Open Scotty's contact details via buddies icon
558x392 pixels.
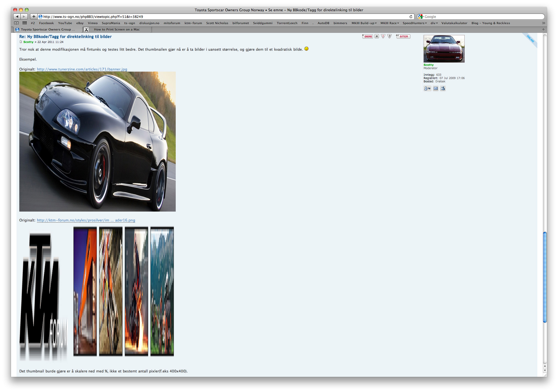(443, 88)
